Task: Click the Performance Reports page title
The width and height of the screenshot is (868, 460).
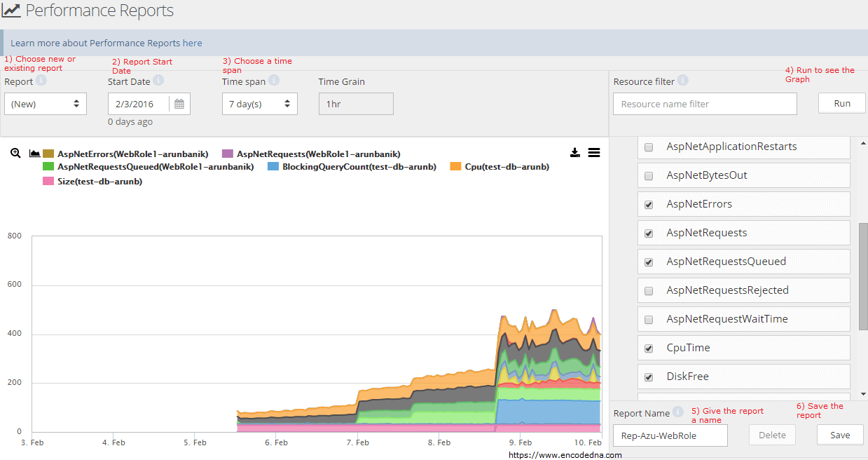Action: 99,11
